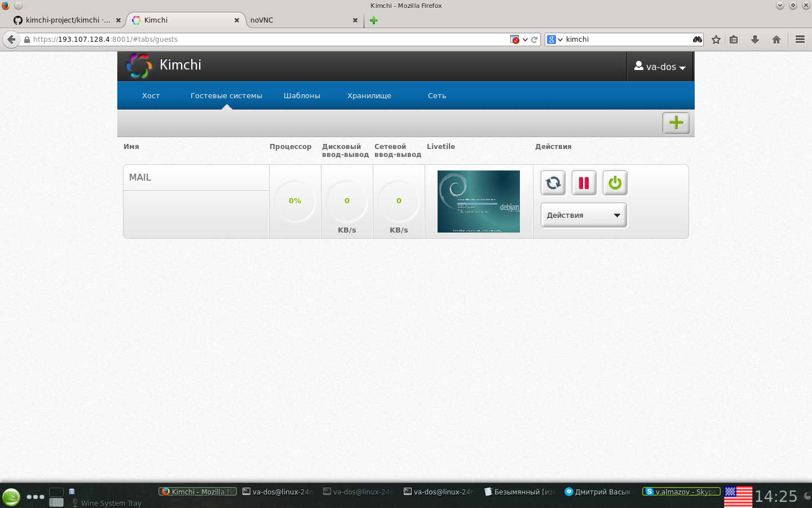
Task: Click the MAIL guest name
Action: tap(140, 177)
